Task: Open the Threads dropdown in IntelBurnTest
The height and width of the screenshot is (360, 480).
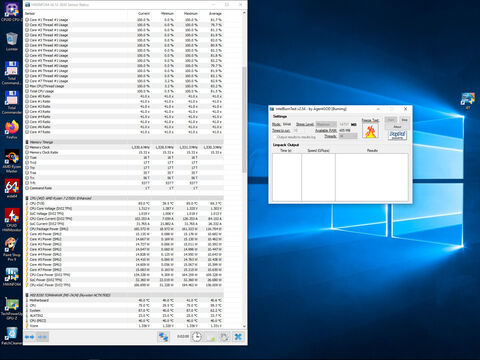Action: [x=348, y=136]
